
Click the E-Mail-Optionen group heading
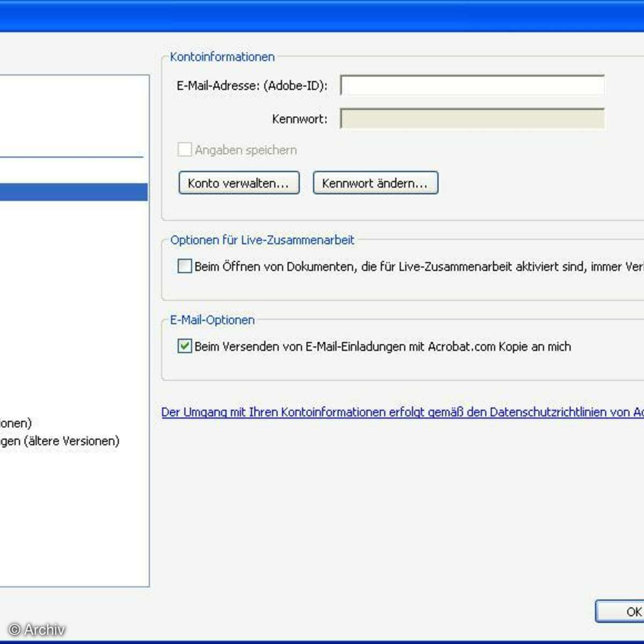[x=212, y=320]
